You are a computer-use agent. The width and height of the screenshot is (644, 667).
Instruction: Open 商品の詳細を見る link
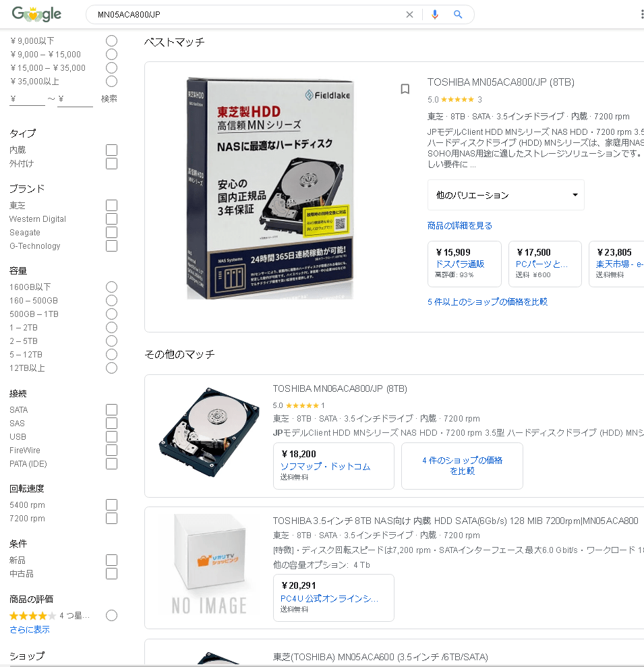460,225
